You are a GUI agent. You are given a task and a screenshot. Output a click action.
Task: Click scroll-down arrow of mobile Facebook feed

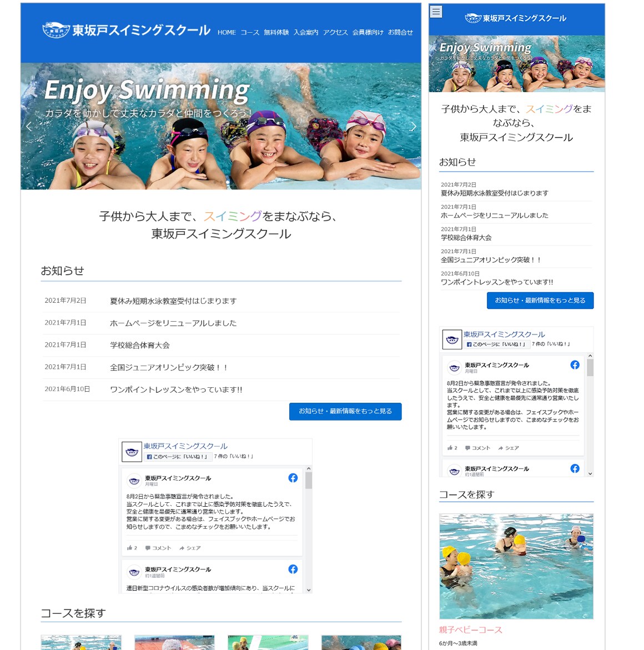tap(590, 473)
